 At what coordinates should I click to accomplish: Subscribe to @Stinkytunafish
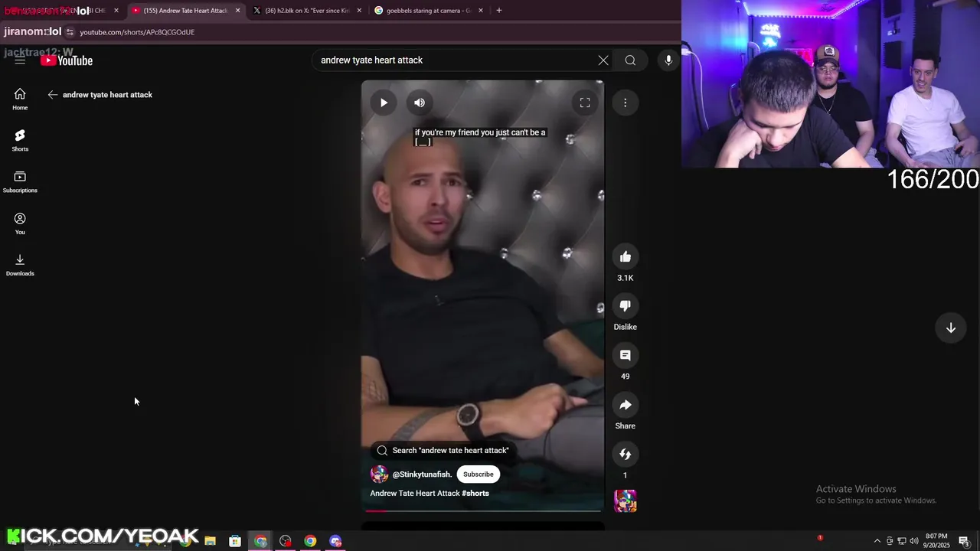[479, 474]
